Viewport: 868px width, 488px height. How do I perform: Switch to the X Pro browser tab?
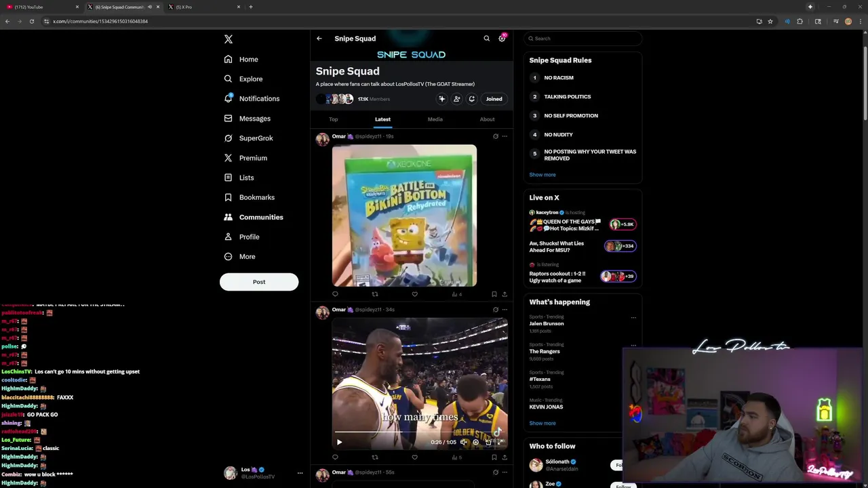pos(203,7)
